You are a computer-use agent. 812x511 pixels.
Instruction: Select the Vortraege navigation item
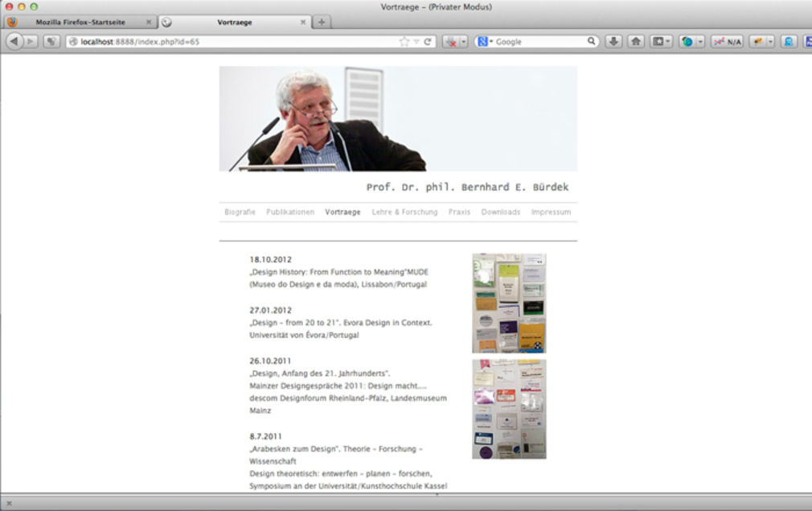coord(342,212)
